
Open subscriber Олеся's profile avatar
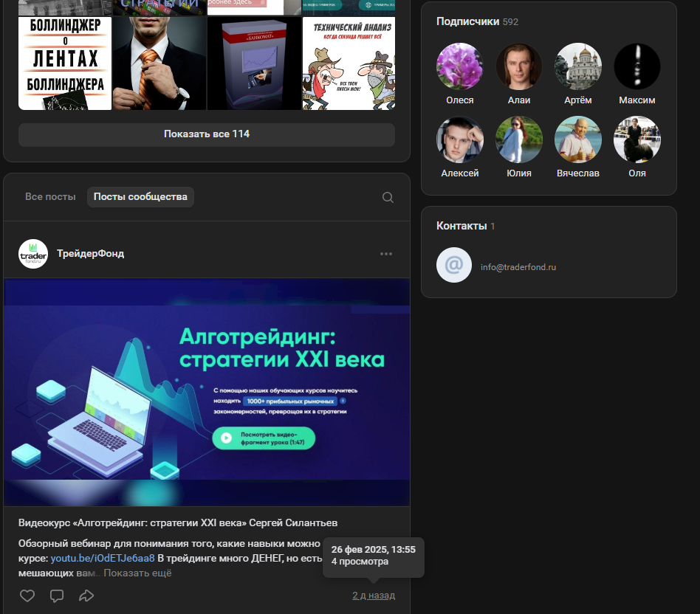click(x=460, y=66)
